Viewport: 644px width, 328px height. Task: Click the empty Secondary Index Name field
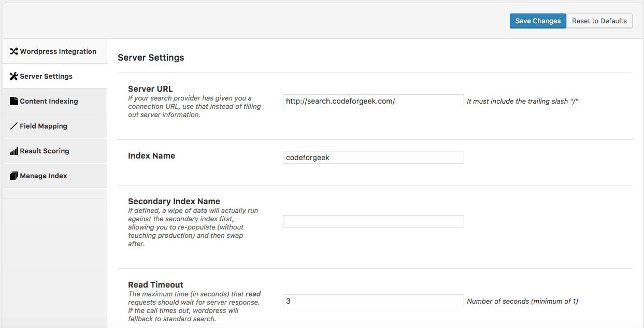coord(373,222)
